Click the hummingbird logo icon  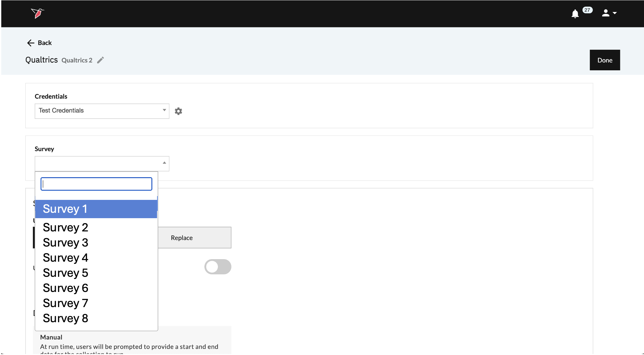(38, 13)
